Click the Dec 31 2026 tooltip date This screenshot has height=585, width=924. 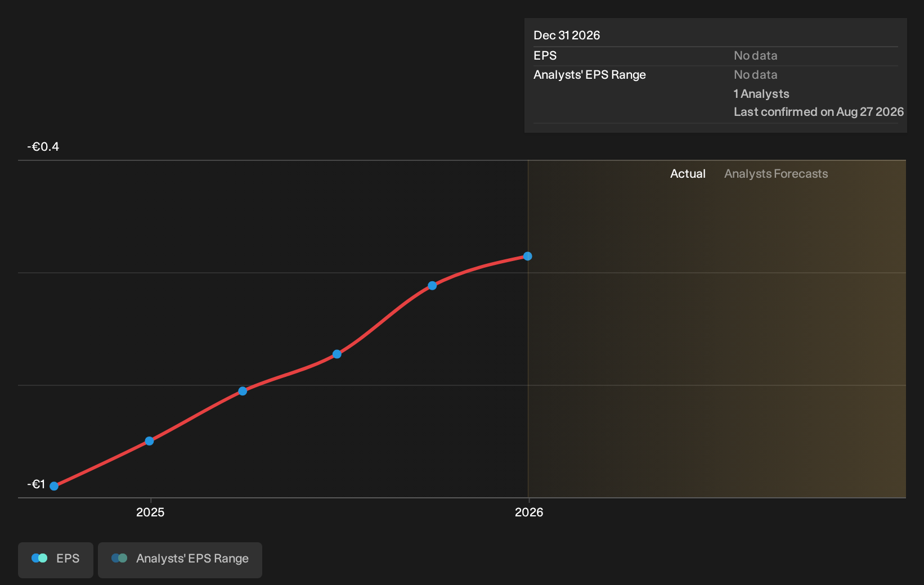pyautogui.click(x=567, y=35)
